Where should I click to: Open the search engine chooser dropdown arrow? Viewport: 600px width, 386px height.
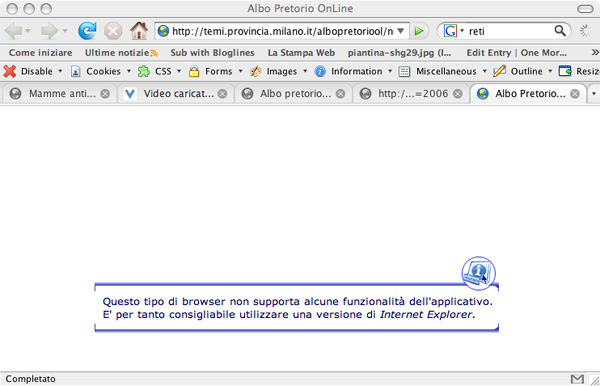462,31
